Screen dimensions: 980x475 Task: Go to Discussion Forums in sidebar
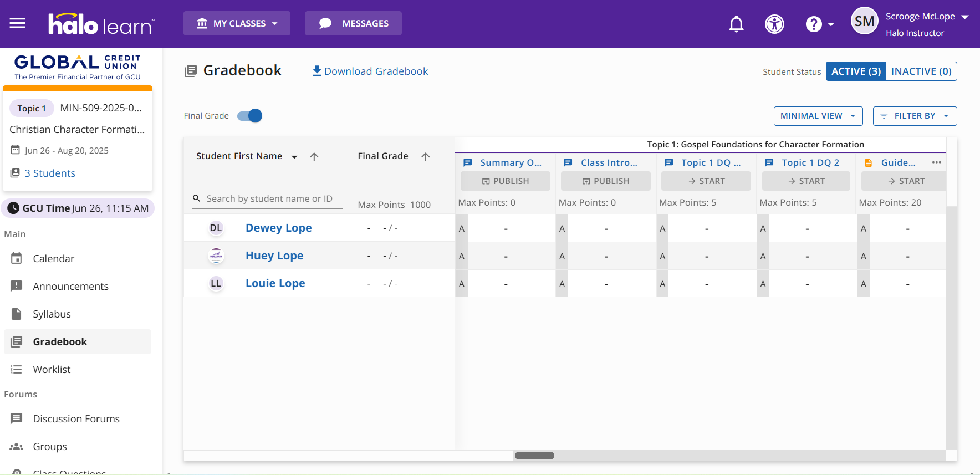76,418
